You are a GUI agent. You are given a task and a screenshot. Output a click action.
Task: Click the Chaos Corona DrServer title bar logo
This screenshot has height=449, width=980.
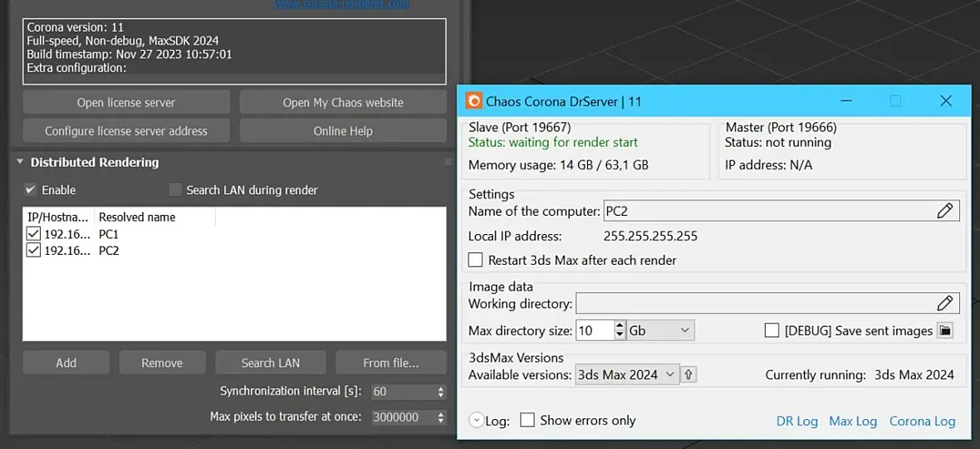coord(475,101)
